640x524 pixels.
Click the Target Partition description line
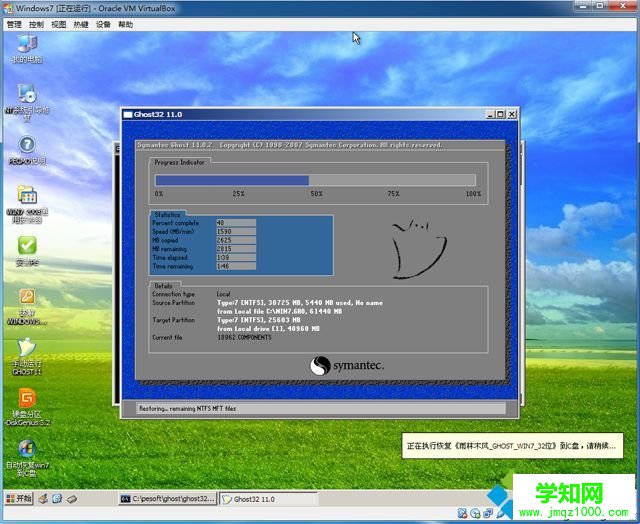259,320
